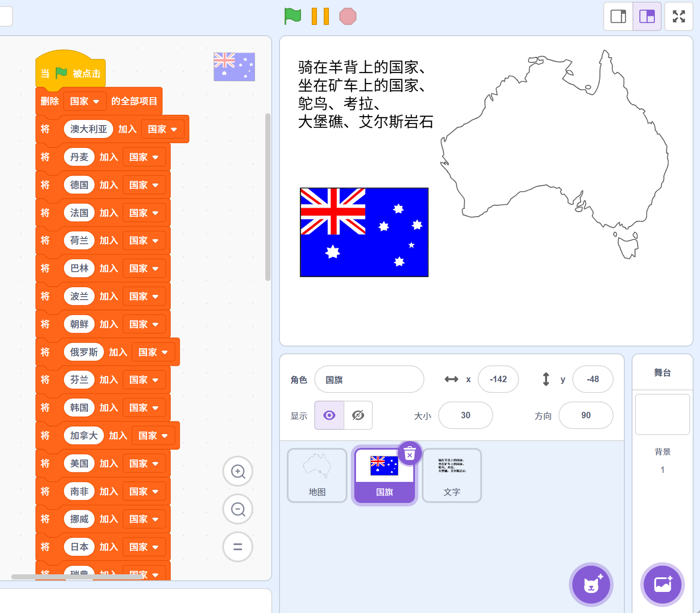700x613 pixels.
Task: Click the red stop sign button
Action: [347, 16]
